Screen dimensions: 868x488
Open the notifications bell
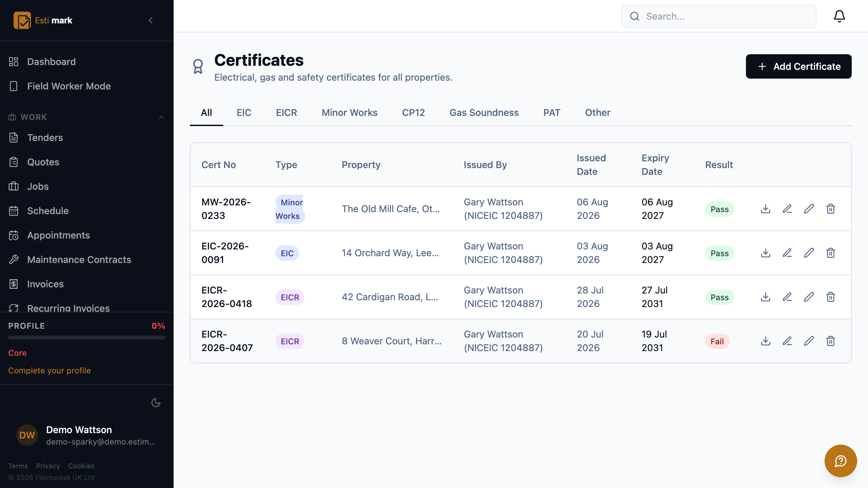point(840,16)
